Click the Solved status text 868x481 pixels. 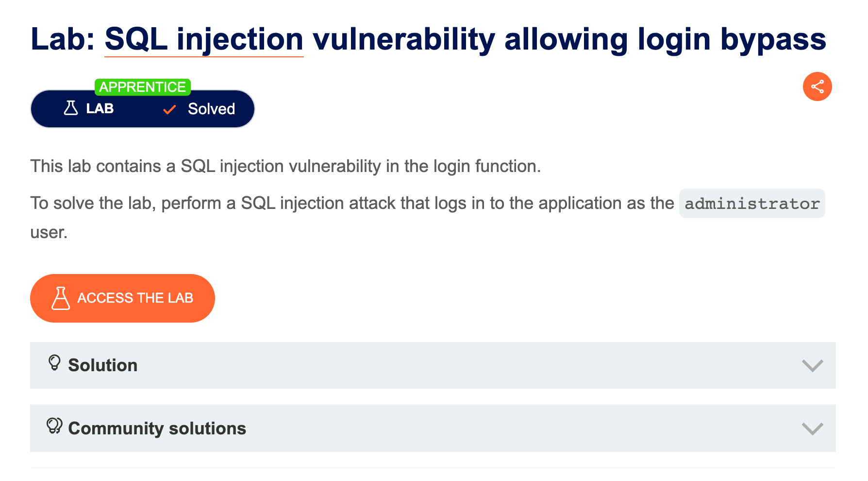click(x=211, y=109)
